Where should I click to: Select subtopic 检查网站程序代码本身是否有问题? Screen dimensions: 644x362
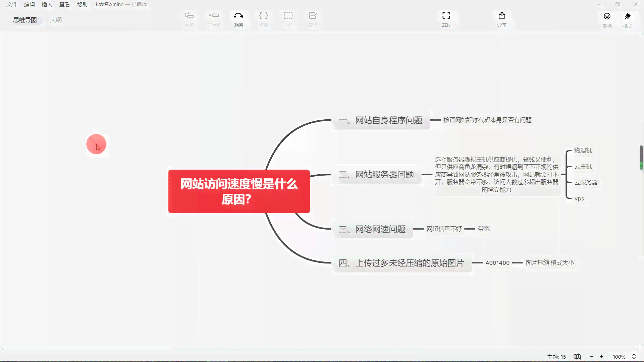coord(487,120)
